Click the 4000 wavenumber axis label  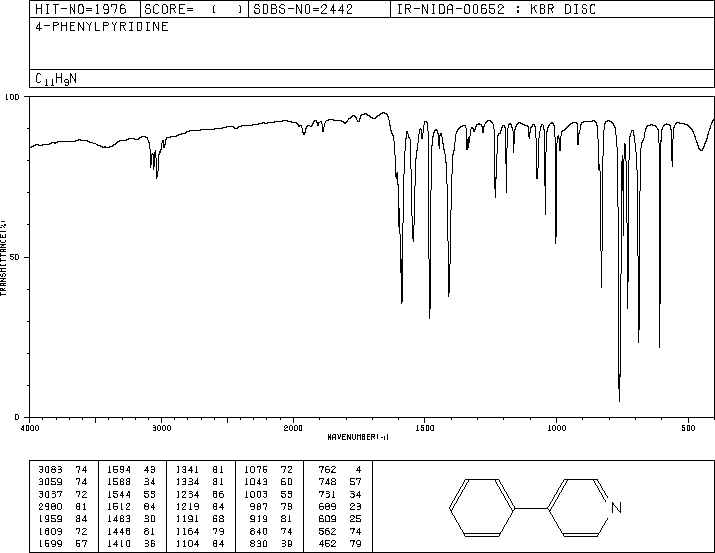[x=30, y=428]
